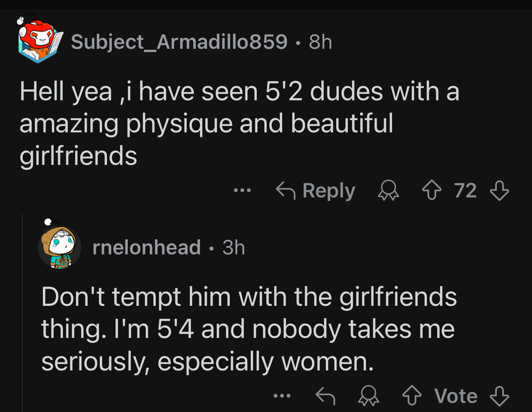
Task: Tap the "Hell yea" comment text body
Action: click(239, 123)
